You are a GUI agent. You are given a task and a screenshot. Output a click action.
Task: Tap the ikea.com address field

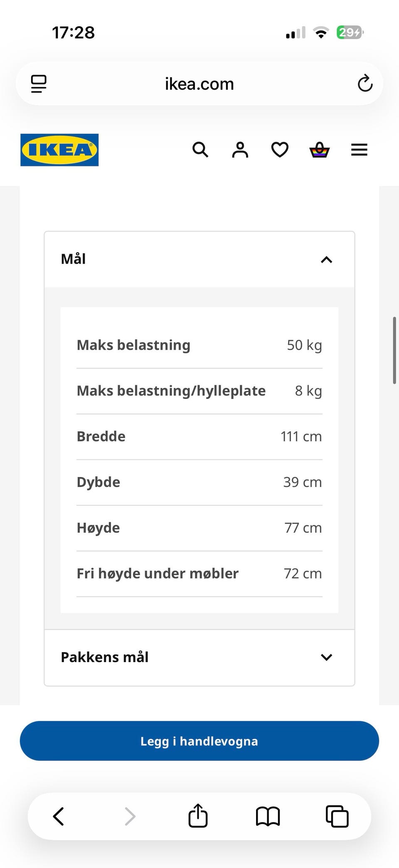pyautogui.click(x=199, y=84)
